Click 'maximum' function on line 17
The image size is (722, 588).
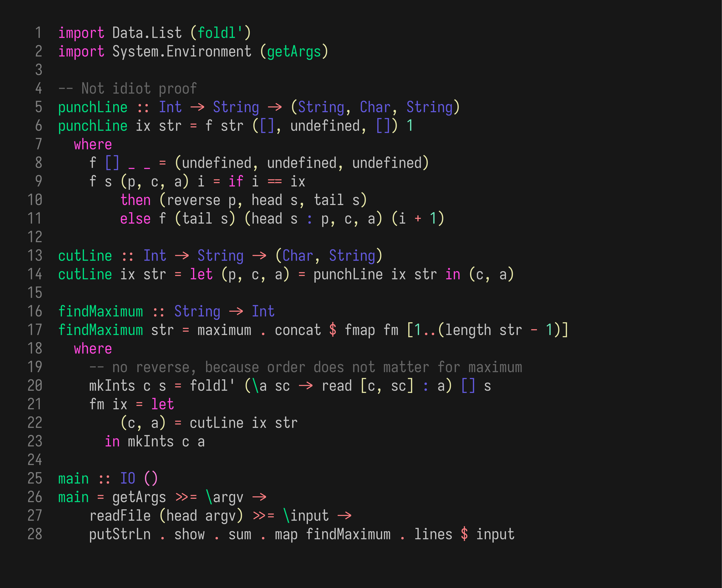pyautogui.click(x=224, y=330)
